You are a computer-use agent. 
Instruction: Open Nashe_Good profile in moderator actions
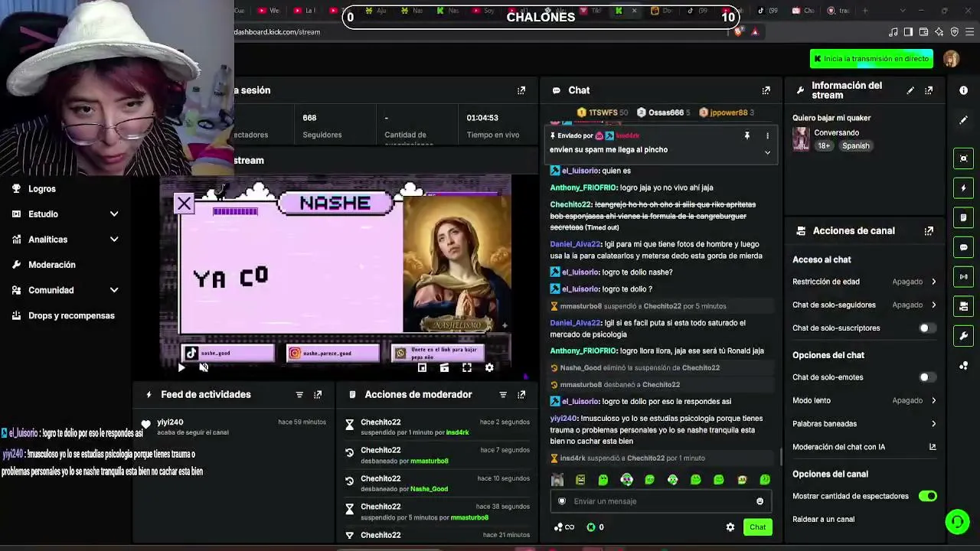[429, 489]
